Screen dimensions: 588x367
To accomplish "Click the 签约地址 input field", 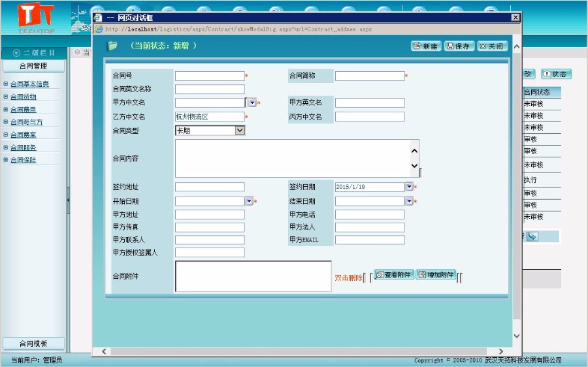I will (x=210, y=187).
